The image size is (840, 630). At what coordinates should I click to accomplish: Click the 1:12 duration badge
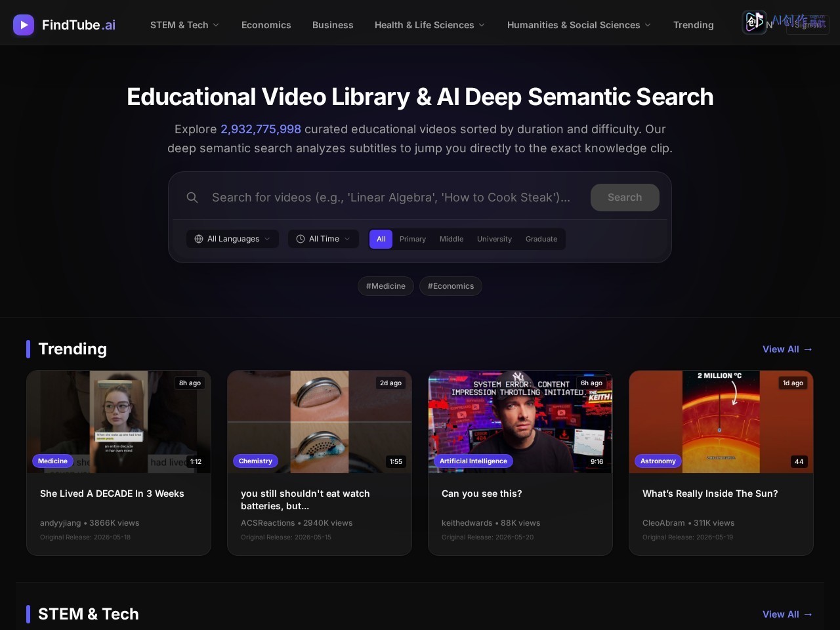(196, 461)
